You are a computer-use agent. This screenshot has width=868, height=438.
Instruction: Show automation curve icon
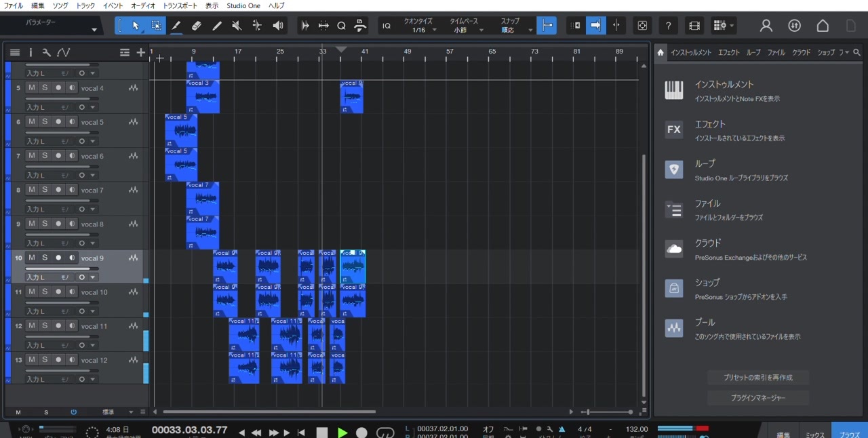coord(64,52)
